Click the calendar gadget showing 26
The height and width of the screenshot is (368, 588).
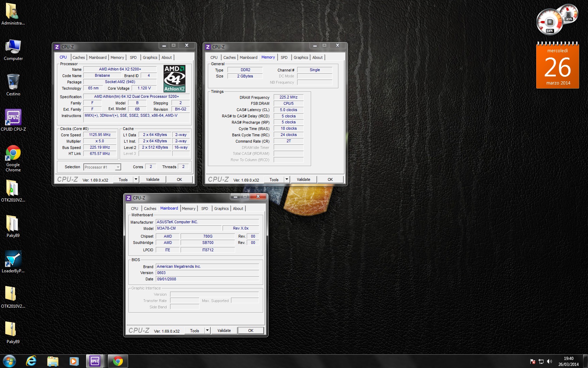point(558,66)
